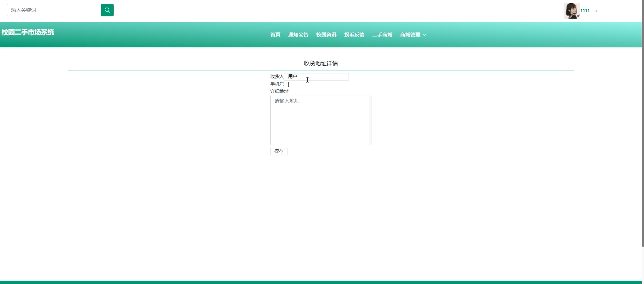The width and height of the screenshot is (644, 284).
Task: Click the 请输入地址 address textarea
Action: [319, 120]
